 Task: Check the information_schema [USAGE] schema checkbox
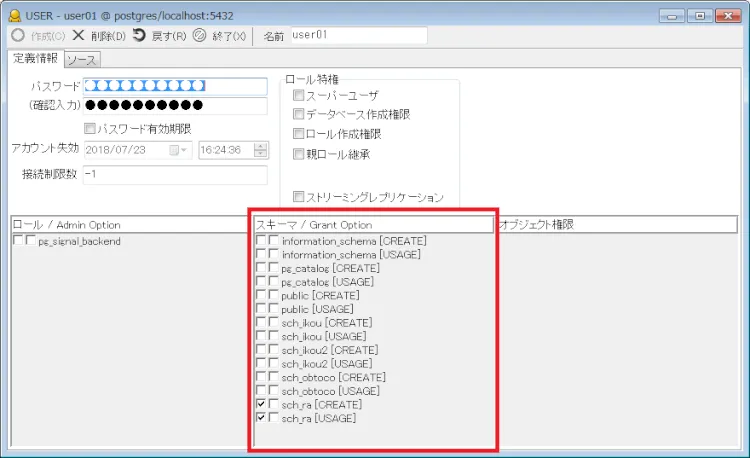tap(261, 254)
